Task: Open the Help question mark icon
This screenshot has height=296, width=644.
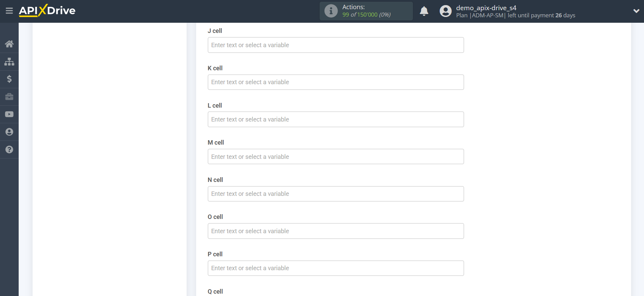Action: [x=9, y=149]
